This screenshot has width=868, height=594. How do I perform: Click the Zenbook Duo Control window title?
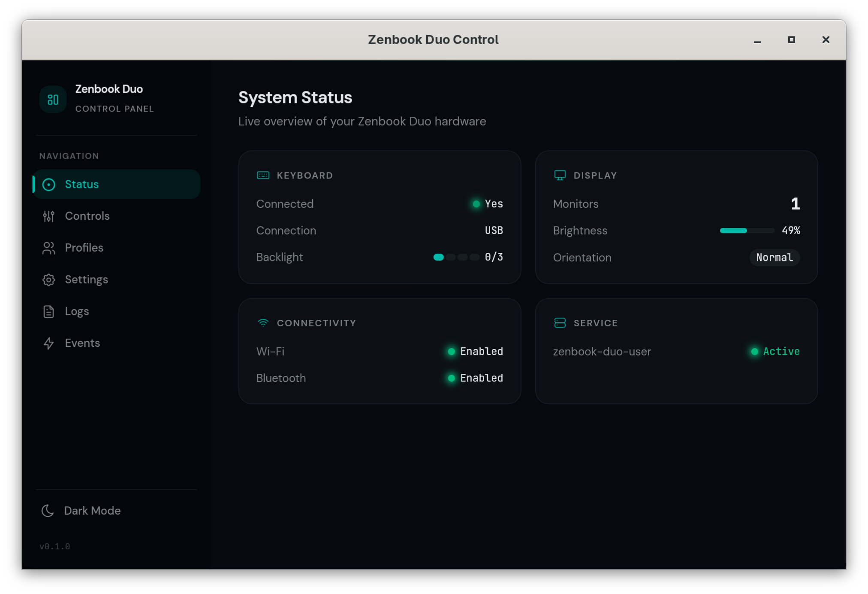433,40
